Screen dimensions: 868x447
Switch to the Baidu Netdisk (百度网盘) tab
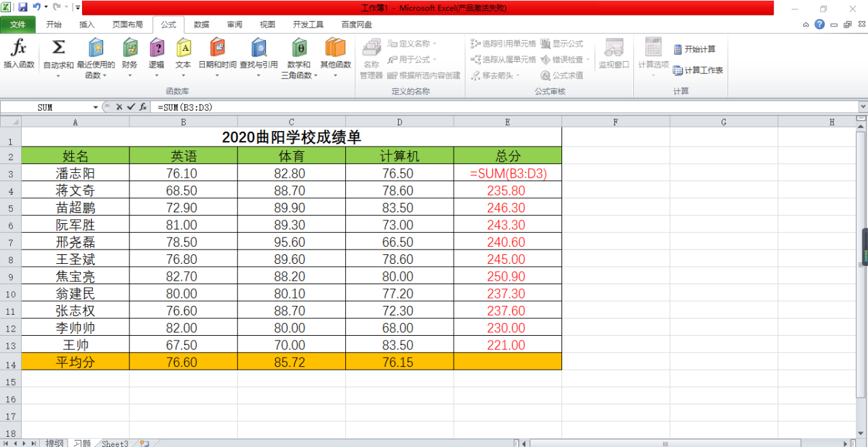357,24
